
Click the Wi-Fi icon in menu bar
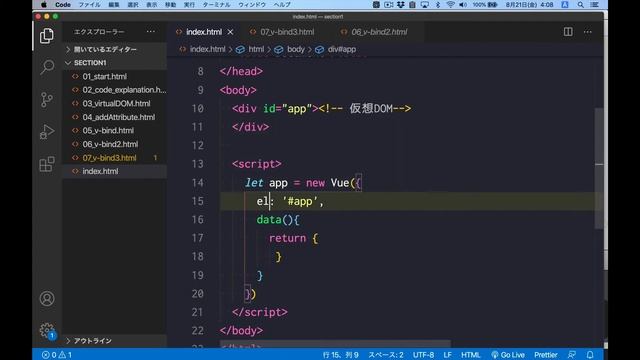pos(450,5)
